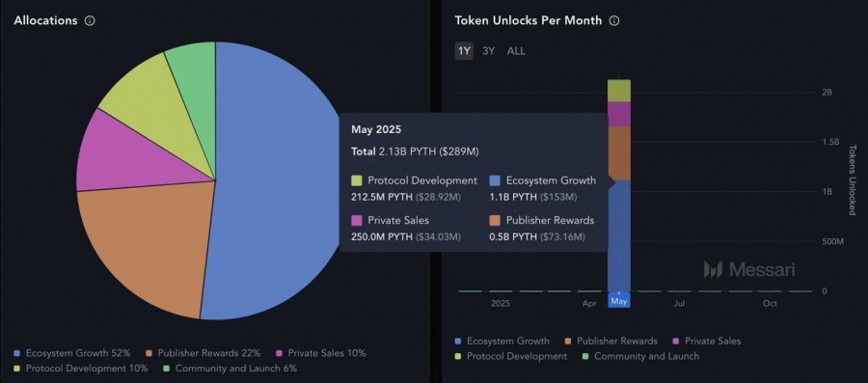Select the 1Y time range tab
The image size is (868, 383).
pyautogui.click(x=464, y=51)
